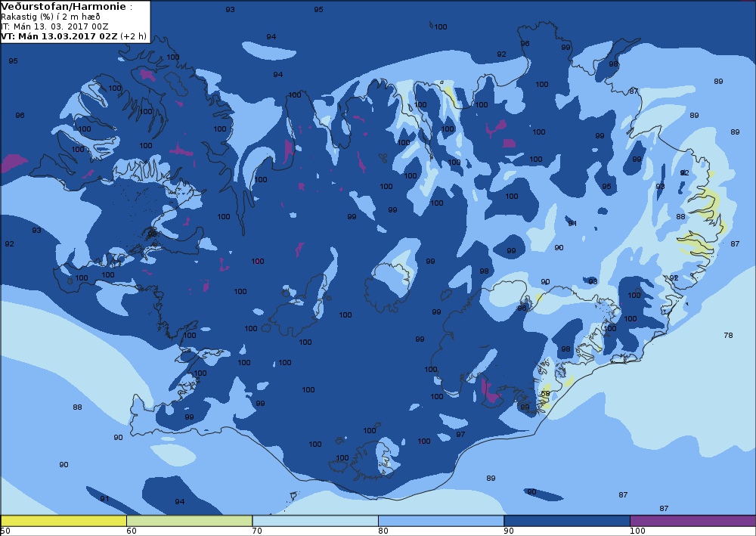Click the 'Veðurstofan/Harmonie' title text

[64, 7]
